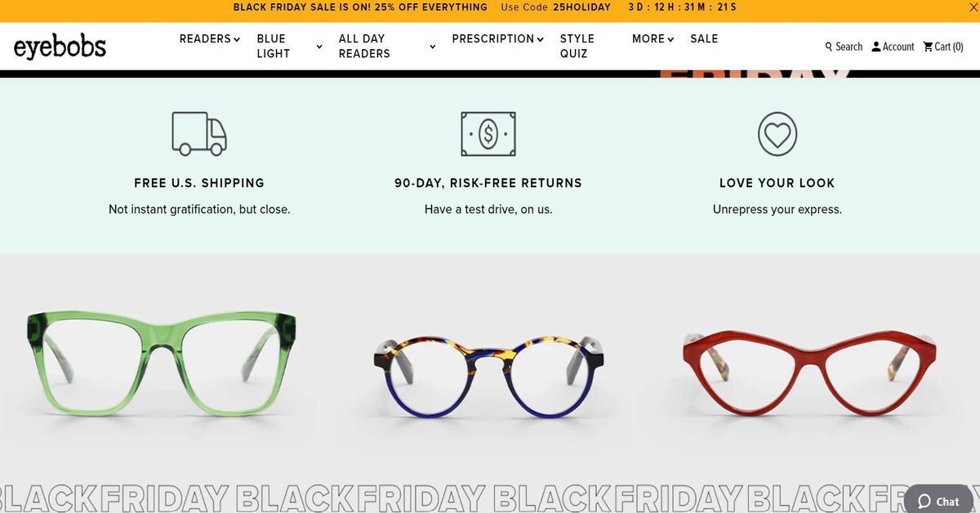Image resolution: width=980 pixels, height=513 pixels.
Task: Open the Account person icon
Action: (x=876, y=47)
